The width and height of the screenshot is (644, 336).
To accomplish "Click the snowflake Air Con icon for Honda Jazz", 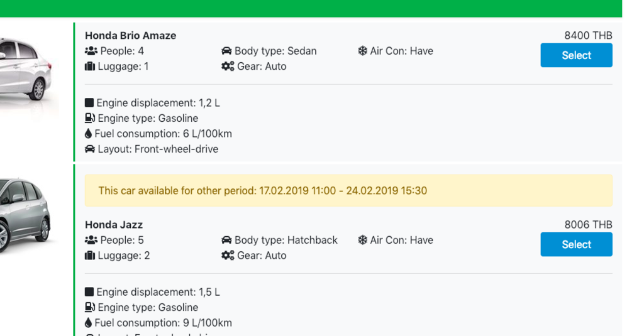I will click(362, 240).
